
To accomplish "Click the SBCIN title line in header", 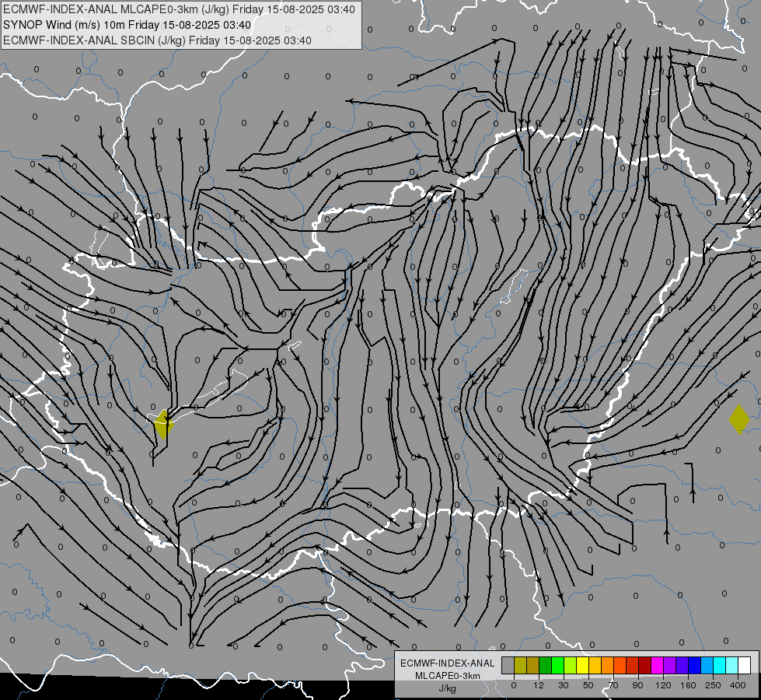I will point(157,40).
